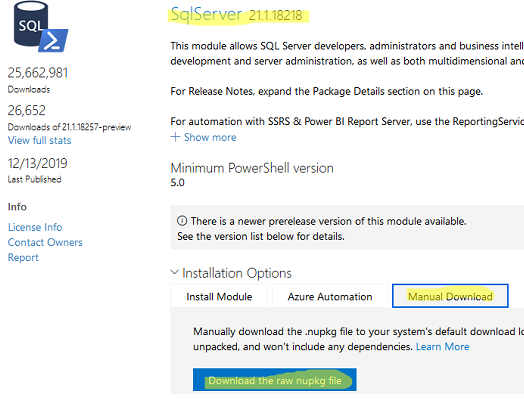Click the Report link

point(23,258)
